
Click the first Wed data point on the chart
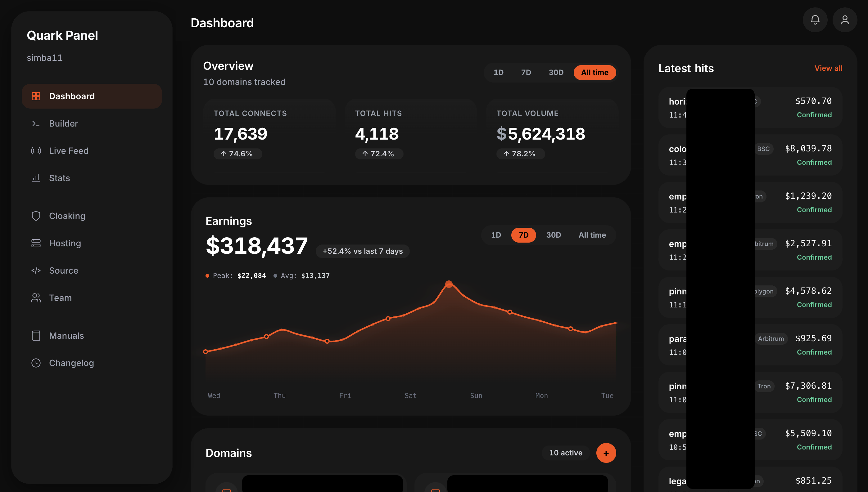pos(205,352)
